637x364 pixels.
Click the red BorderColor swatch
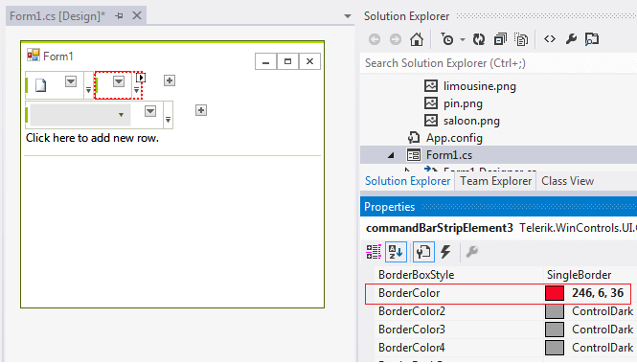tap(555, 293)
